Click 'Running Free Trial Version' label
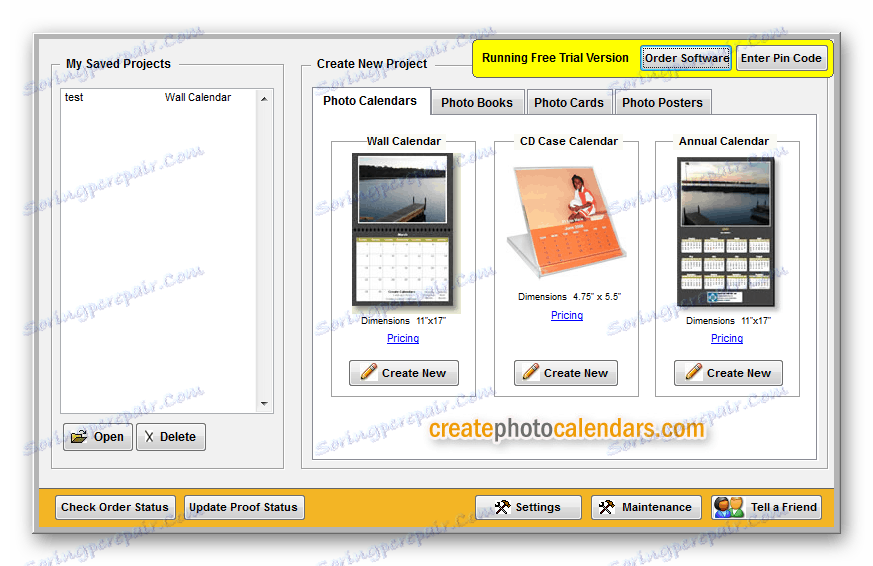The image size is (873, 566). tap(555, 58)
